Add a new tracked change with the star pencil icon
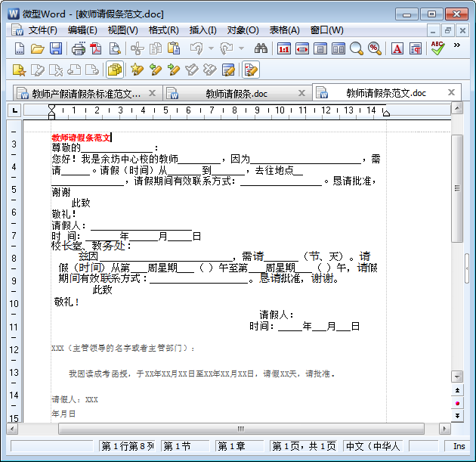This screenshot has width=476, height=462. [x=137, y=70]
